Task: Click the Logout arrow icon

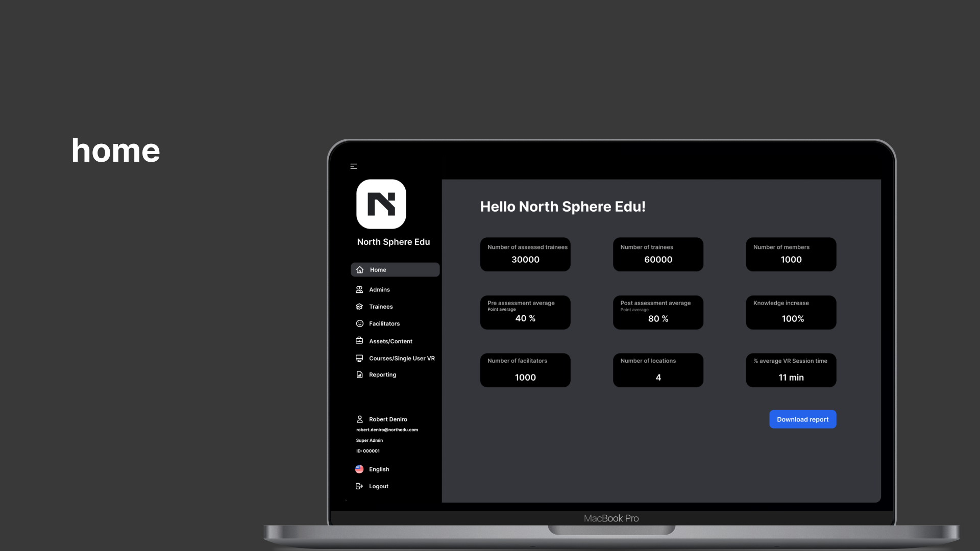Action: coord(359,486)
